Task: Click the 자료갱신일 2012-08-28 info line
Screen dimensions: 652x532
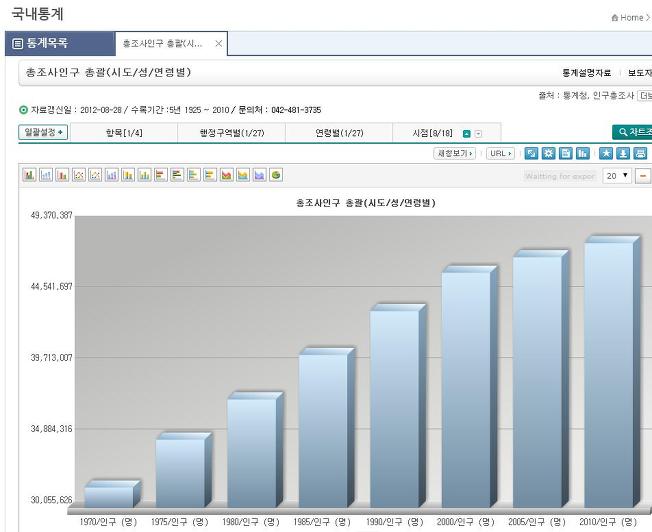Action: point(175,110)
